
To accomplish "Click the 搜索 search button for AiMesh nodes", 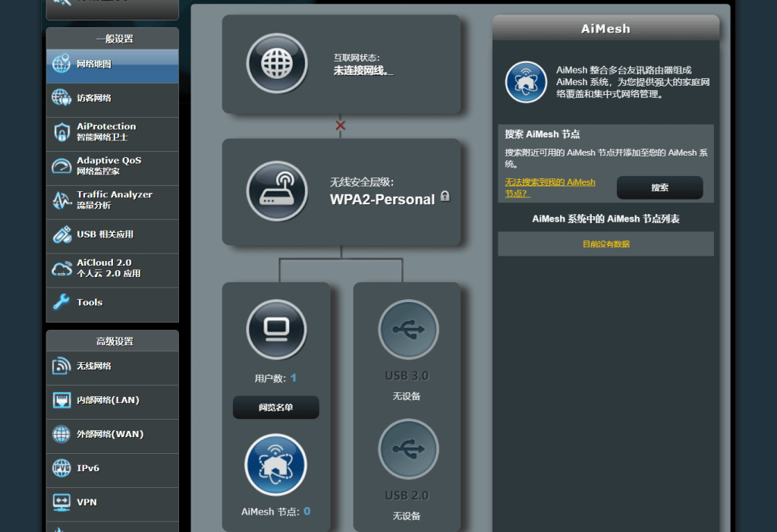I will 659,188.
